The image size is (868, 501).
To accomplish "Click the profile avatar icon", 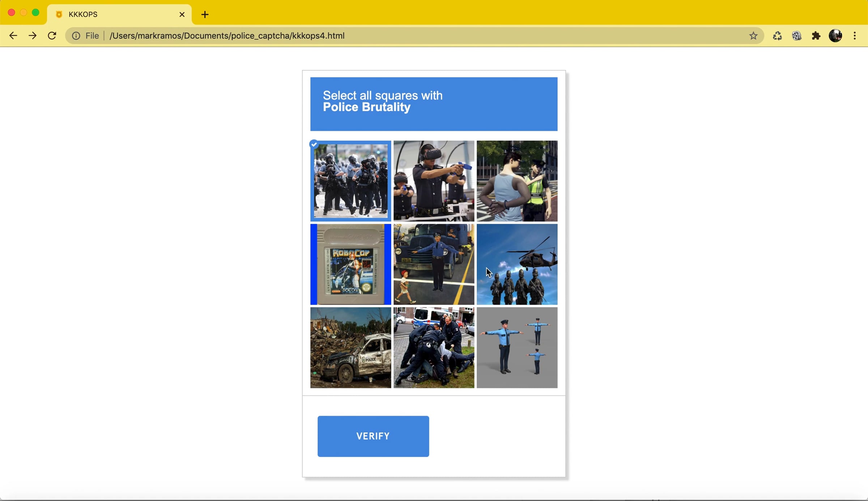I will click(x=835, y=35).
